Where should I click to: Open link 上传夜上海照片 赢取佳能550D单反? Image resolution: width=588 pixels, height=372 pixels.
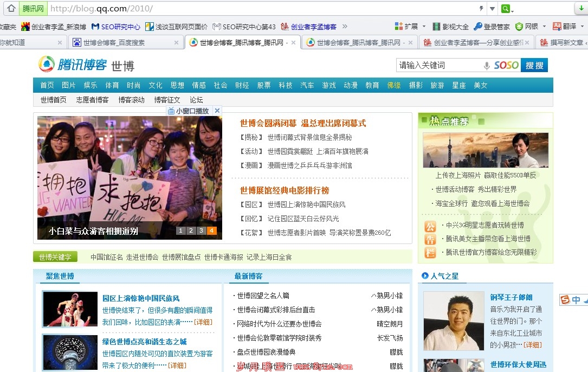point(486,175)
